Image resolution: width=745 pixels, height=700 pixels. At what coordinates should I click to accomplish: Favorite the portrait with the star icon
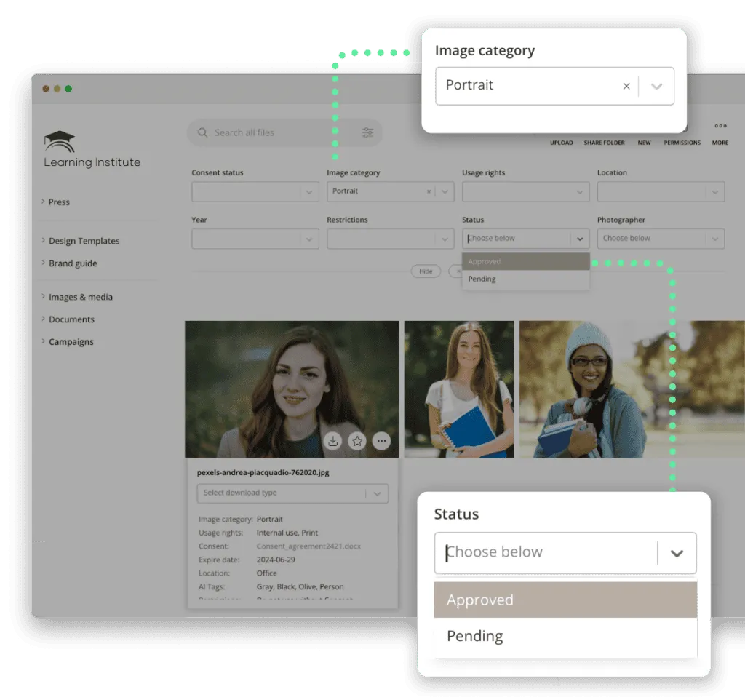357,441
